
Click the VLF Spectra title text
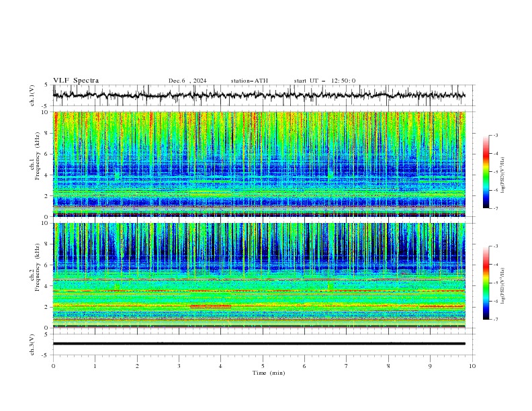[76, 81]
